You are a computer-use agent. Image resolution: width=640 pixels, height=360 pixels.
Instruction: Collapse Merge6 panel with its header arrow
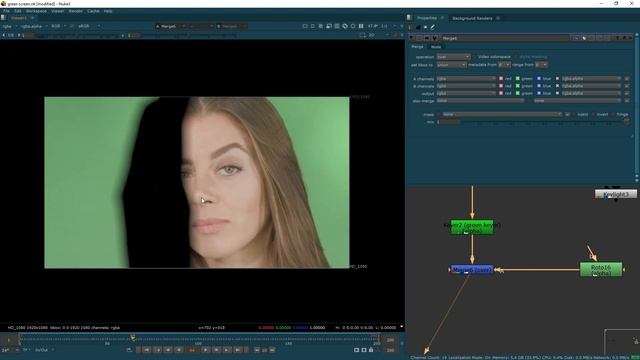point(411,38)
